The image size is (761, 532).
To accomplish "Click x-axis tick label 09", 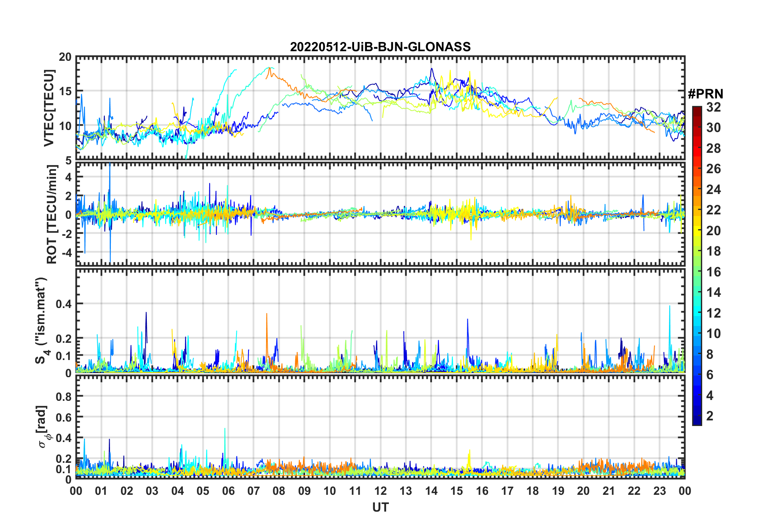I will click(304, 491).
